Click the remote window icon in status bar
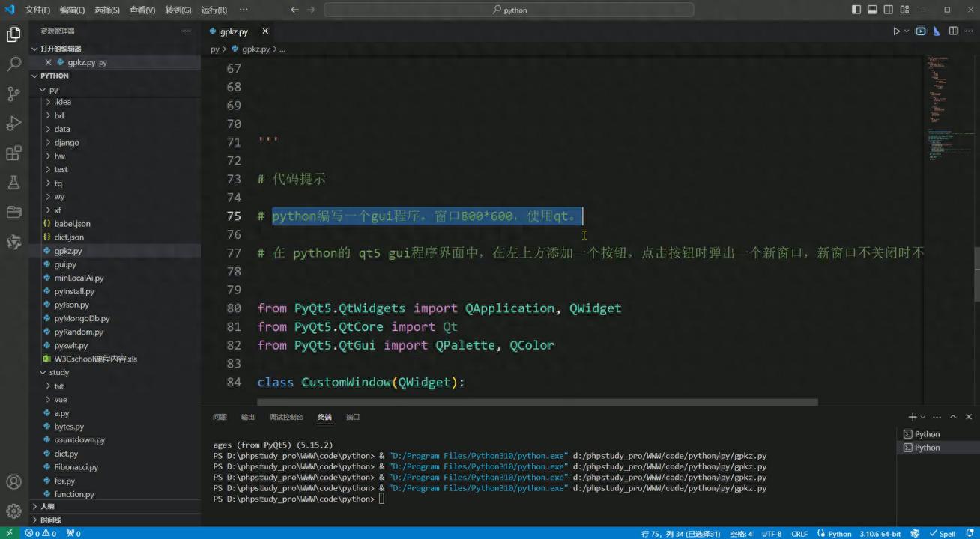Image resolution: width=980 pixels, height=539 pixels. pos(9,534)
